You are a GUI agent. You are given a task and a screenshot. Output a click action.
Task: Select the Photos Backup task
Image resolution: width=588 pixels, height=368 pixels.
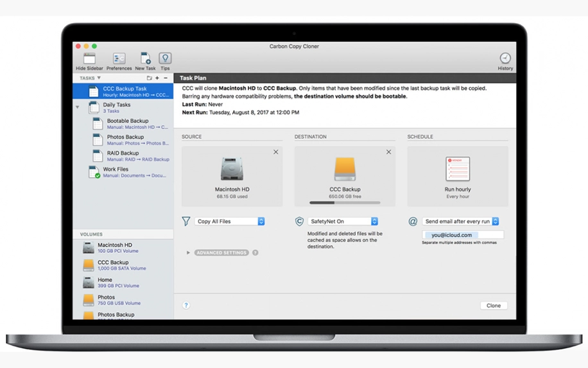123,140
